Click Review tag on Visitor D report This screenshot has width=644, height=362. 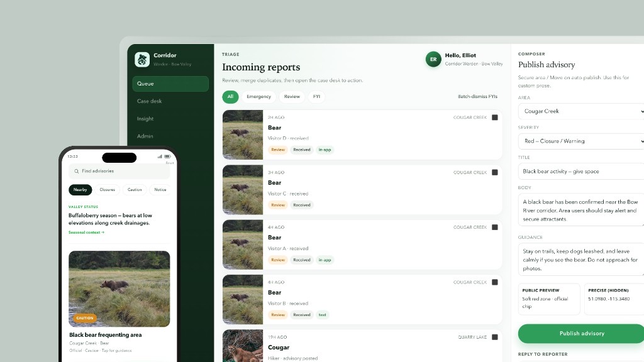tap(278, 150)
